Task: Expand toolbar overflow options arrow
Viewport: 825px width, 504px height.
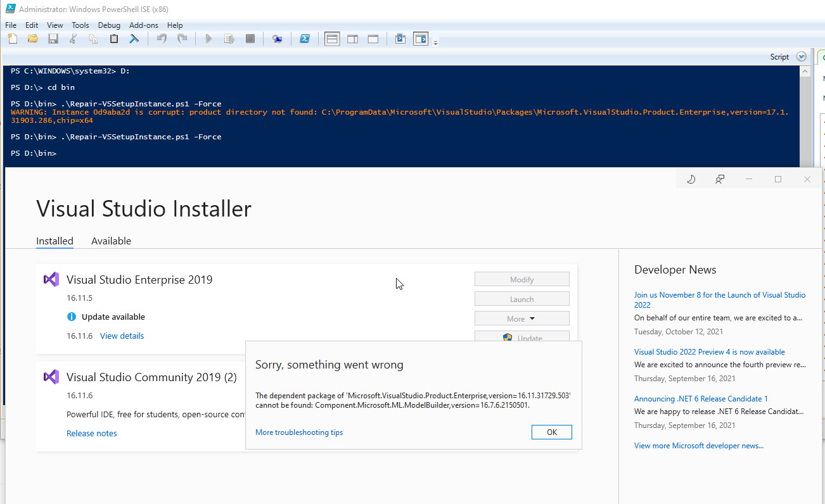Action: 436,43
